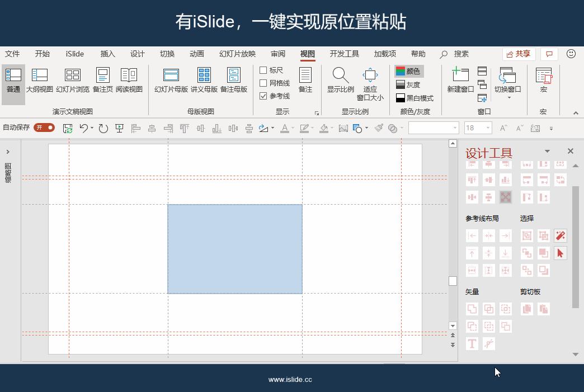584x392 pixels.
Task: Click the Redo arrow icon
Action: point(103,129)
